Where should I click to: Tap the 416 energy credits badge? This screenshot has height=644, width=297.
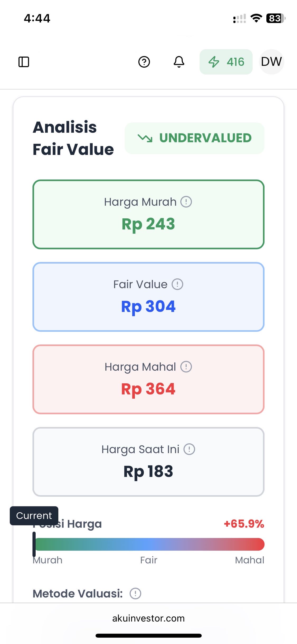pyautogui.click(x=226, y=62)
